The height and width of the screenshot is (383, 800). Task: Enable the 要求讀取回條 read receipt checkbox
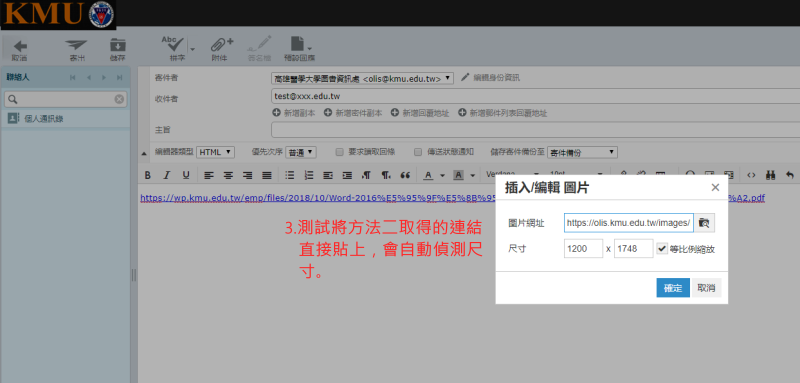coord(339,152)
